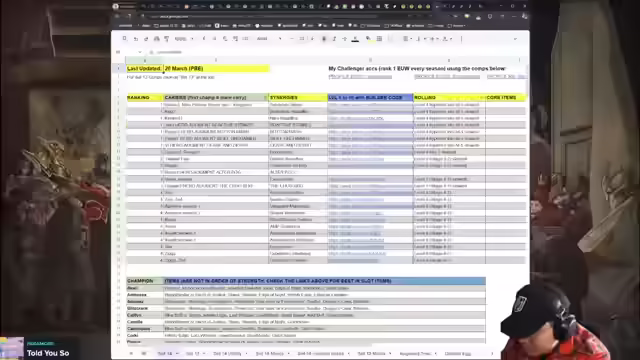This screenshot has height=360, width=640.
Task: Select the CHAMPION header cell
Action: [145, 281]
